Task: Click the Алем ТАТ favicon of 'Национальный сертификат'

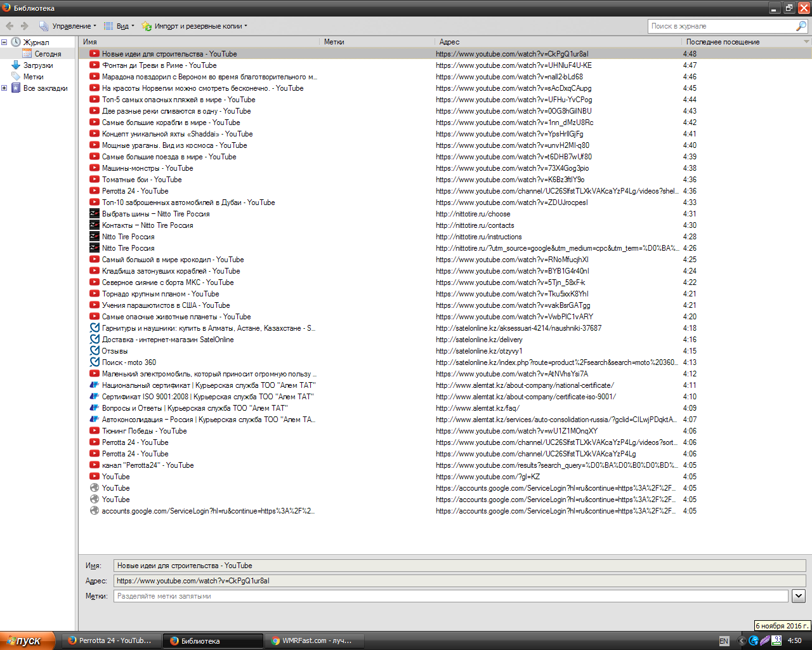Action: point(95,385)
